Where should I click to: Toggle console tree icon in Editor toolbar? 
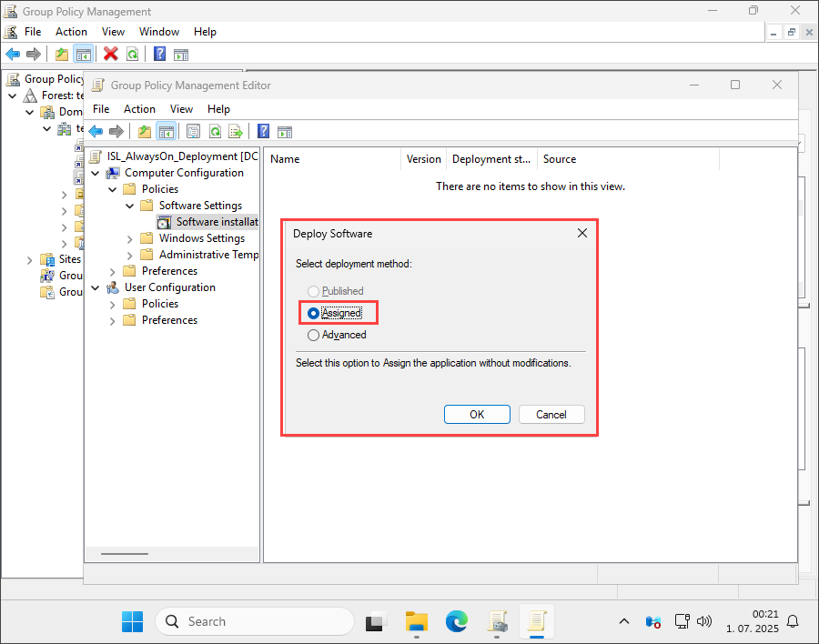pyautogui.click(x=167, y=132)
